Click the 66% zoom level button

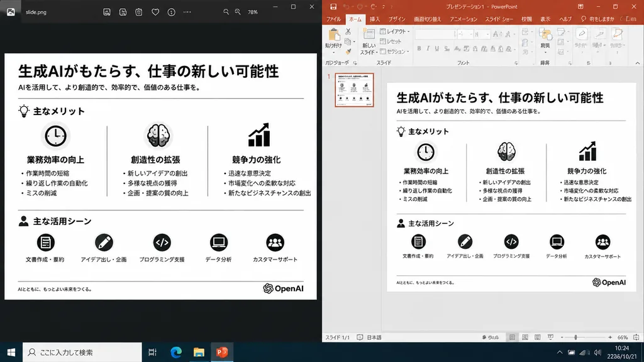[623, 337]
